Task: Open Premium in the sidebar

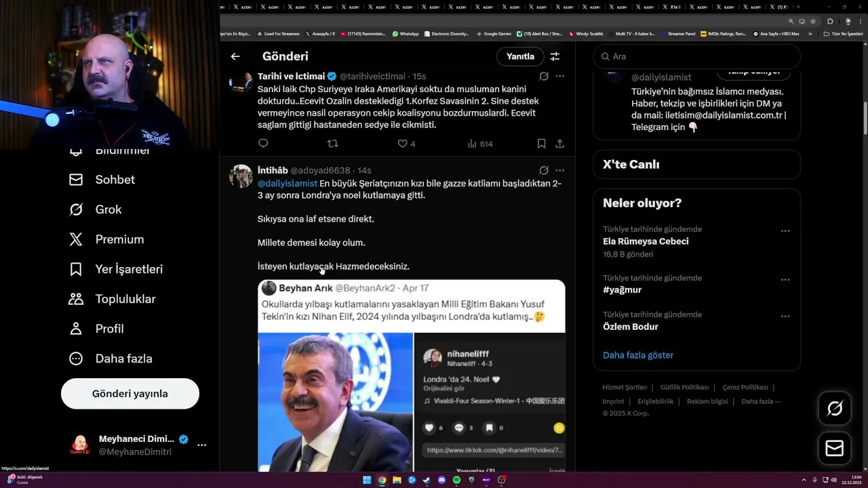Action: (x=106, y=239)
